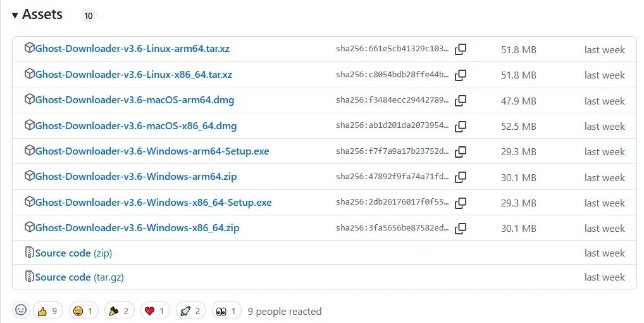Toggle the party popper hooray reaction
This screenshot has width=644, height=323.
click(x=119, y=310)
